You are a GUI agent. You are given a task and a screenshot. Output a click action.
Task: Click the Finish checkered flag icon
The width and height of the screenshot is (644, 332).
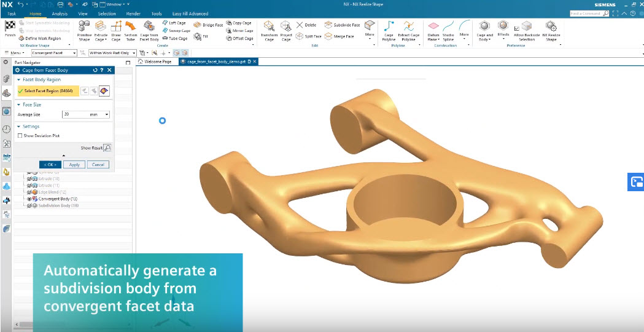9,26
